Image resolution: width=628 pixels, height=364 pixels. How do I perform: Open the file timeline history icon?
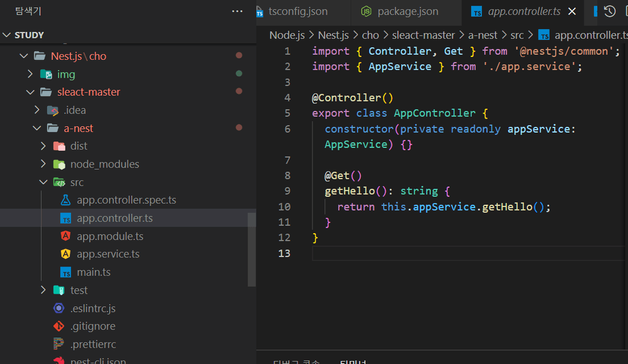[x=609, y=11]
